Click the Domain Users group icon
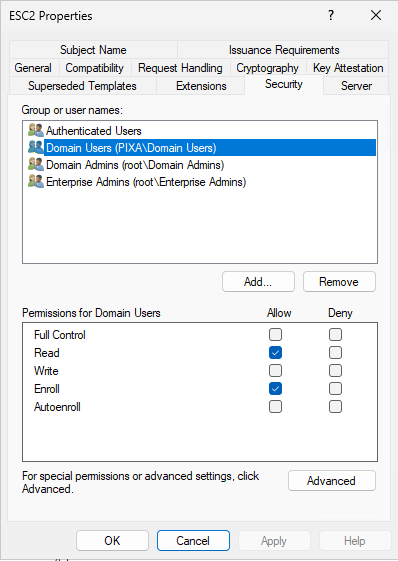The width and height of the screenshot is (398, 561). 36,147
